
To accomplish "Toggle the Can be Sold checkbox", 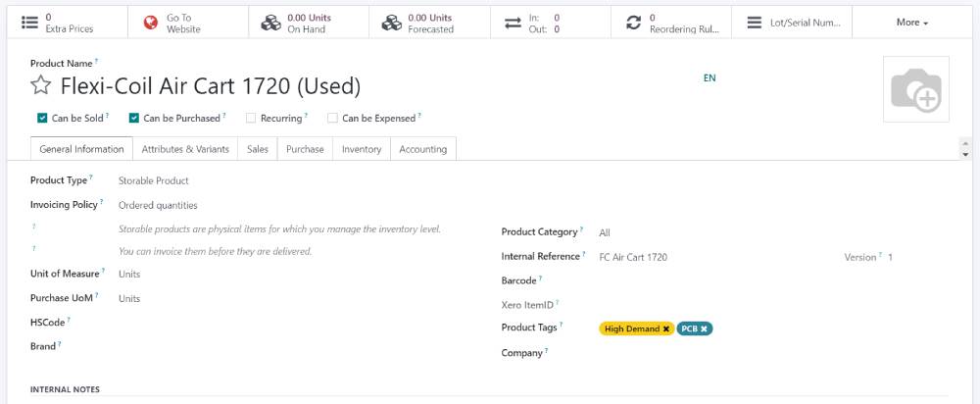I will pyautogui.click(x=42, y=118).
